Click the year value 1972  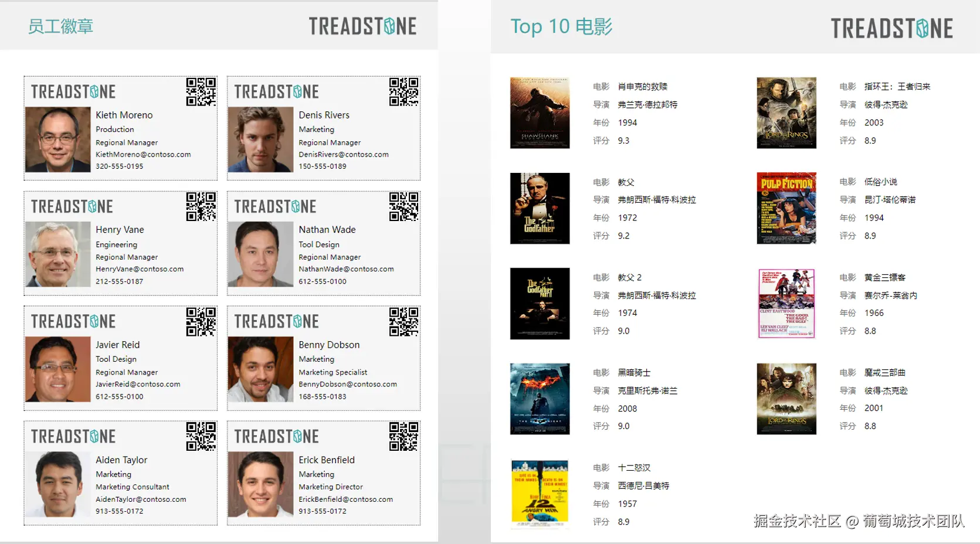[628, 218]
